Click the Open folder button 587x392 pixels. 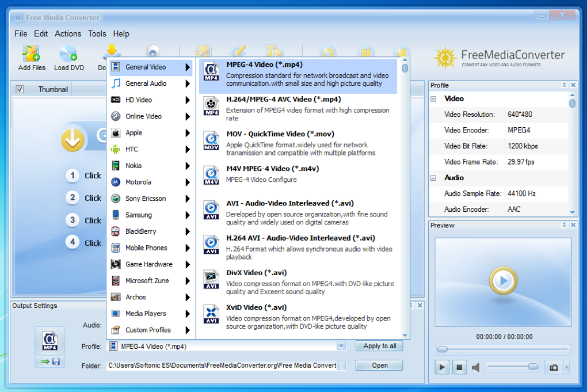pos(379,366)
